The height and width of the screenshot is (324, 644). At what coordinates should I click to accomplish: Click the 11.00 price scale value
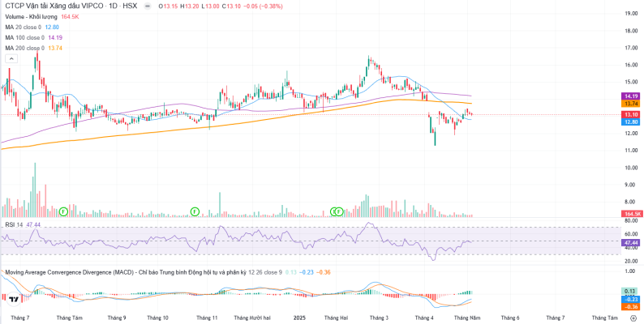point(630,151)
